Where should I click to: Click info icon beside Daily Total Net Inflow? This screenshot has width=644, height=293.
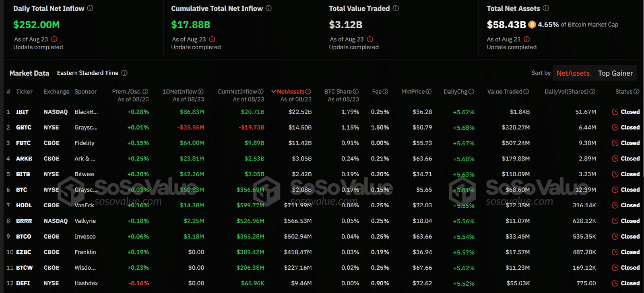pos(90,8)
